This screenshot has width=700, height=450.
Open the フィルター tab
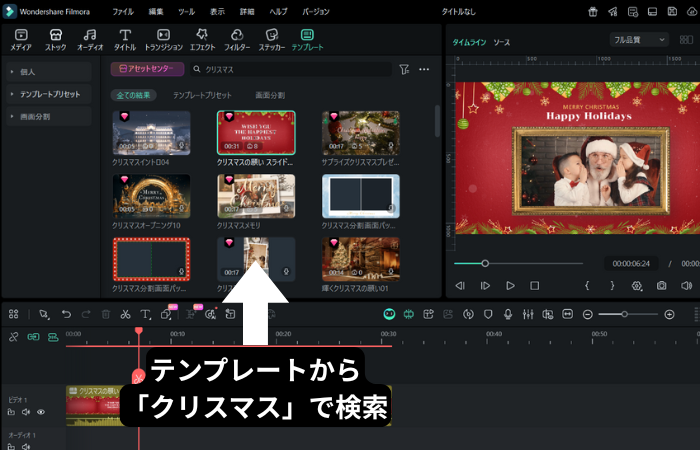(237, 40)
